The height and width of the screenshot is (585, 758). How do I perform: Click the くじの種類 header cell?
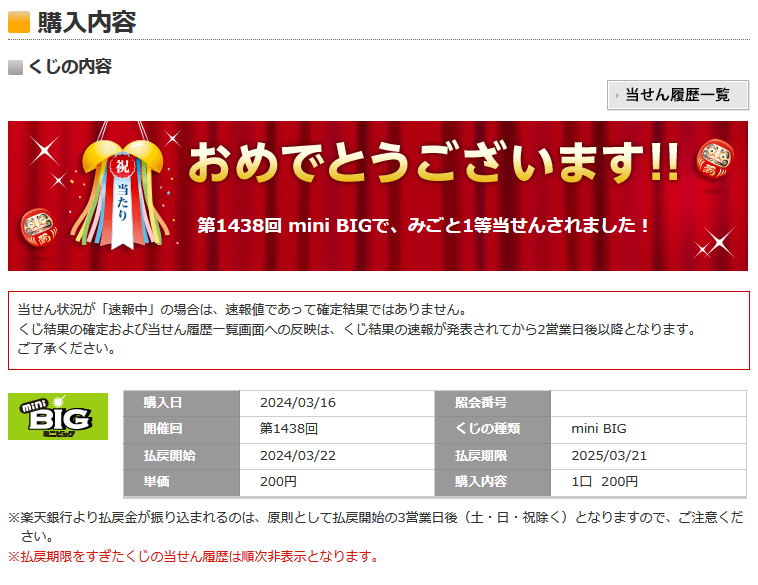click(x=493, y=429)
